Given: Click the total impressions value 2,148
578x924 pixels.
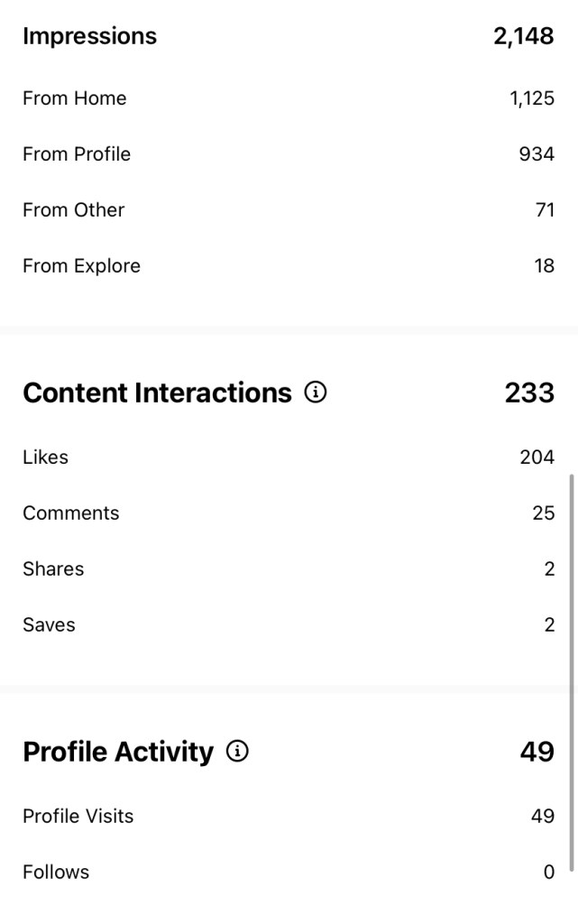Looking at the screenshot, I should pos(523,36).
